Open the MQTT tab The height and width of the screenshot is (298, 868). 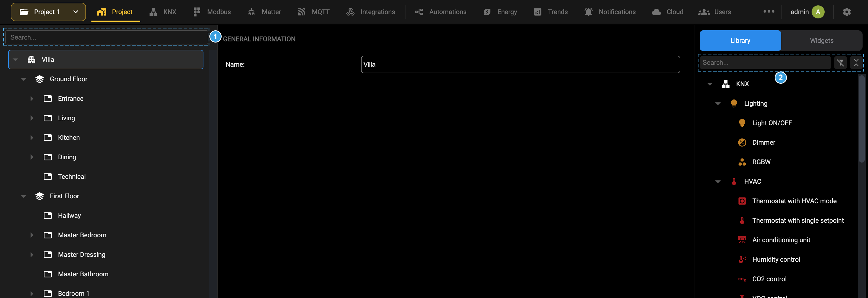313,12
